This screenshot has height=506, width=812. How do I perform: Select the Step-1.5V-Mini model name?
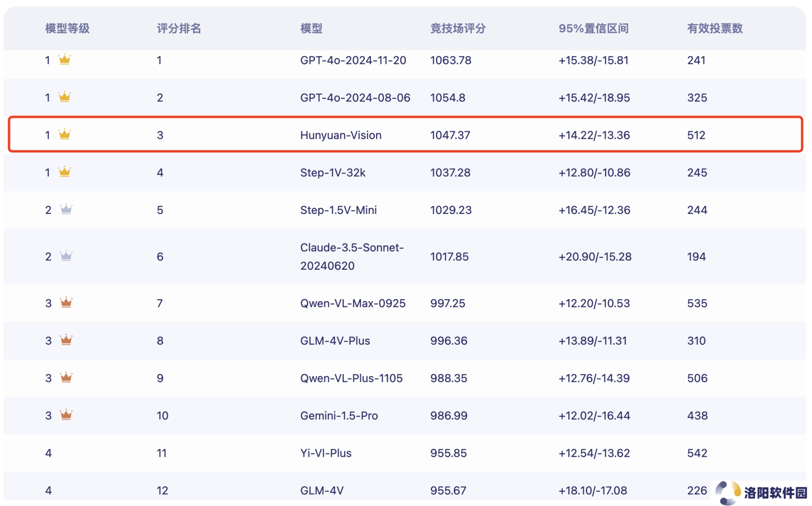coord(339,210)
